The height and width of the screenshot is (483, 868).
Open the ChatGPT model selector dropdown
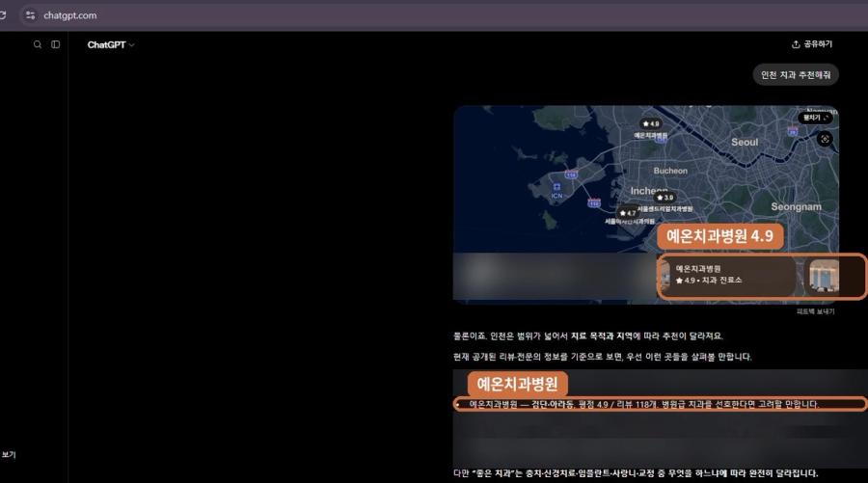pos(111,44)
